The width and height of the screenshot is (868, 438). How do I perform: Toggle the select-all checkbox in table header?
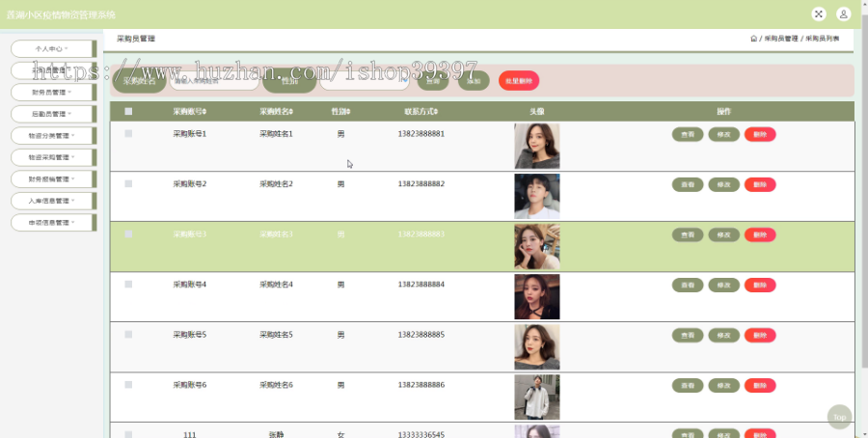(x=128, y=111)
